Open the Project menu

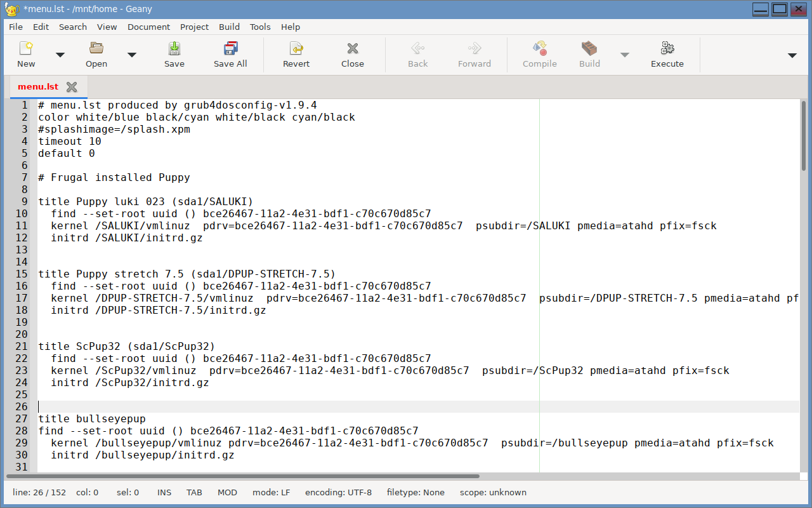tap(194, 27)
